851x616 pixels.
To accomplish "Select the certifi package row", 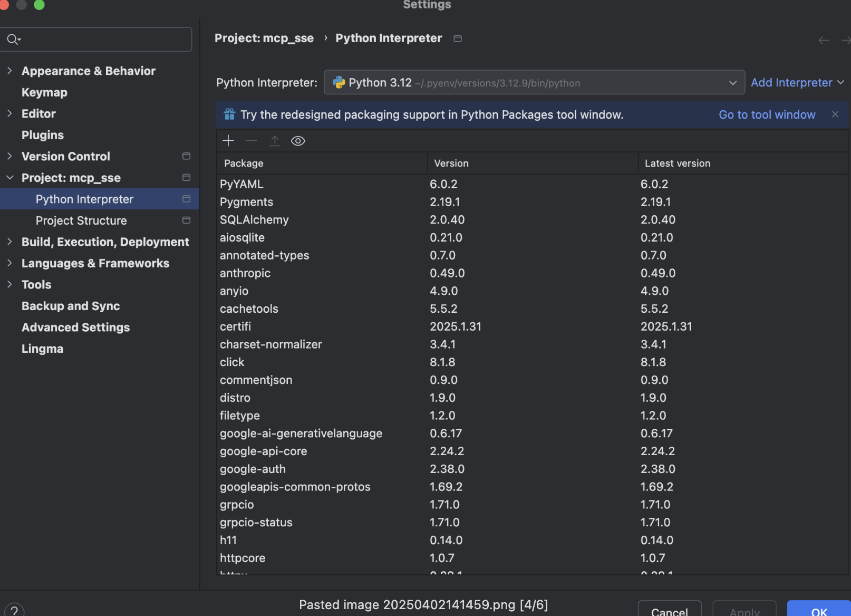I will (532, 326).
